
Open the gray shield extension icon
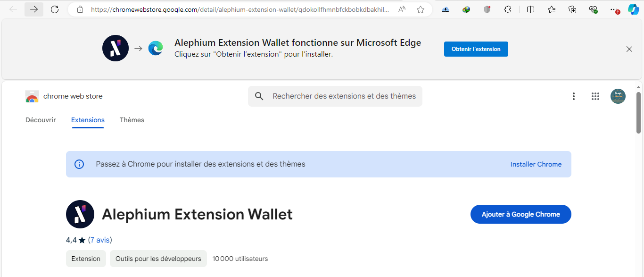487,9
